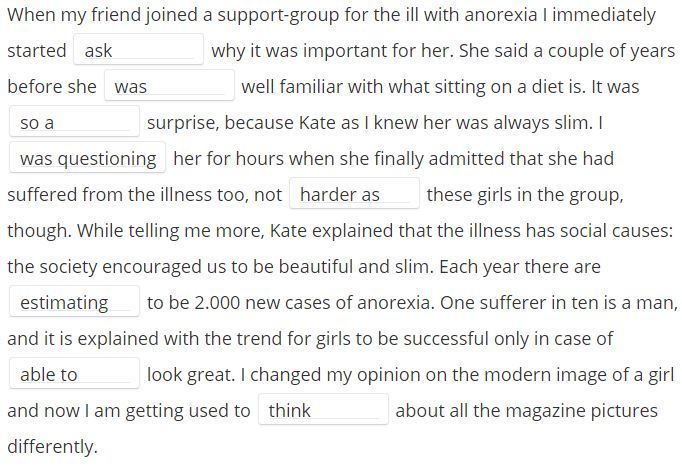
Task: Click the word "immediately" in the first line
Action: click(x=604, y=15)
